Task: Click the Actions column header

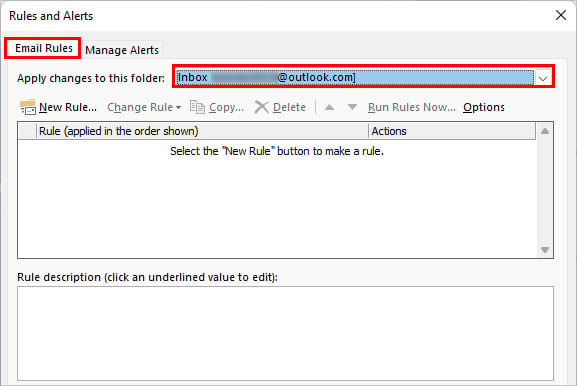Action: tap(452, 131)
